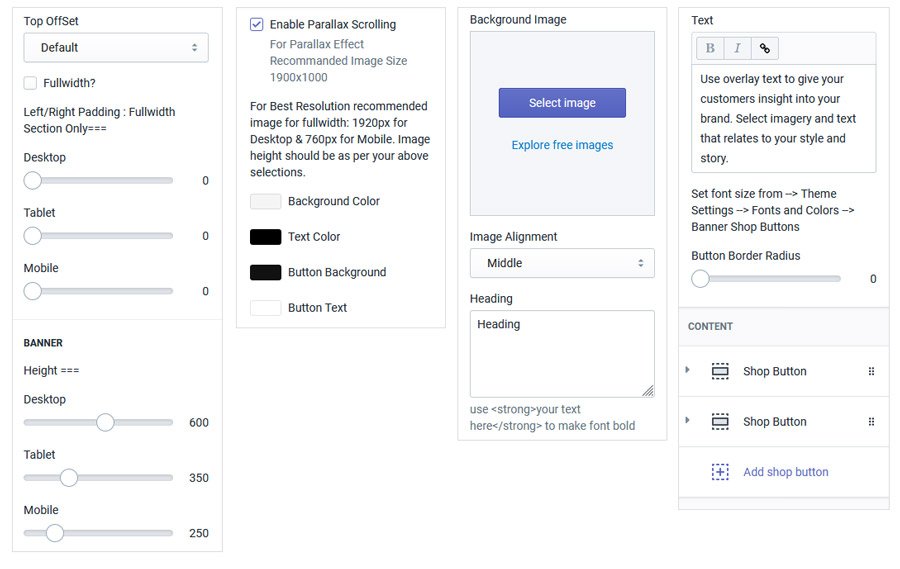Enable the Fullwidth checkbox
This screenshot has width=900, height=569.
point(31,83)
